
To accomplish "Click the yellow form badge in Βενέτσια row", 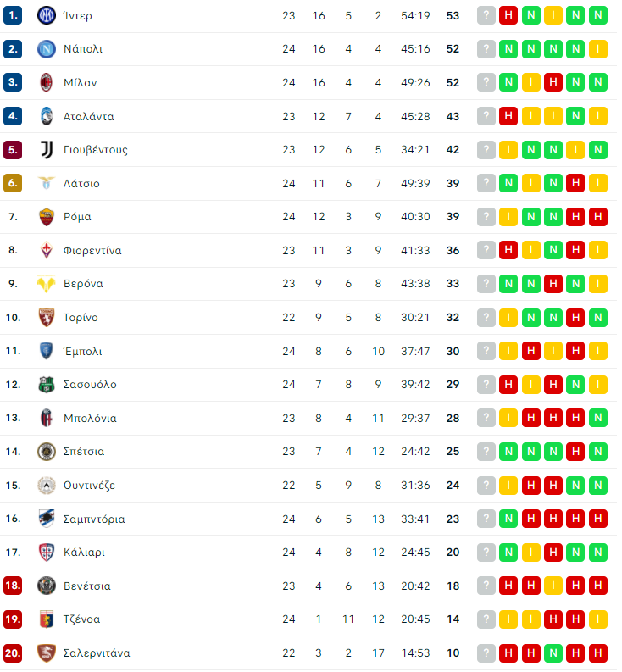I will coord(553,586).
